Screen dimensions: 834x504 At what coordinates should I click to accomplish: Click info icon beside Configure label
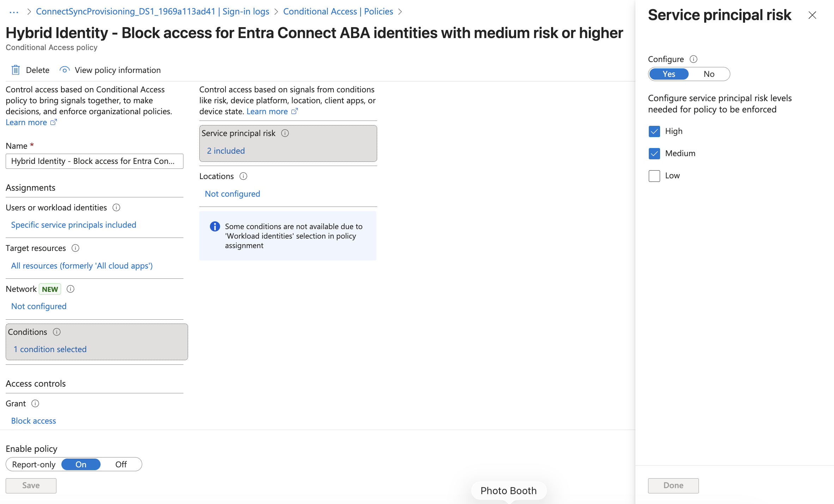[x=694, y=59]
